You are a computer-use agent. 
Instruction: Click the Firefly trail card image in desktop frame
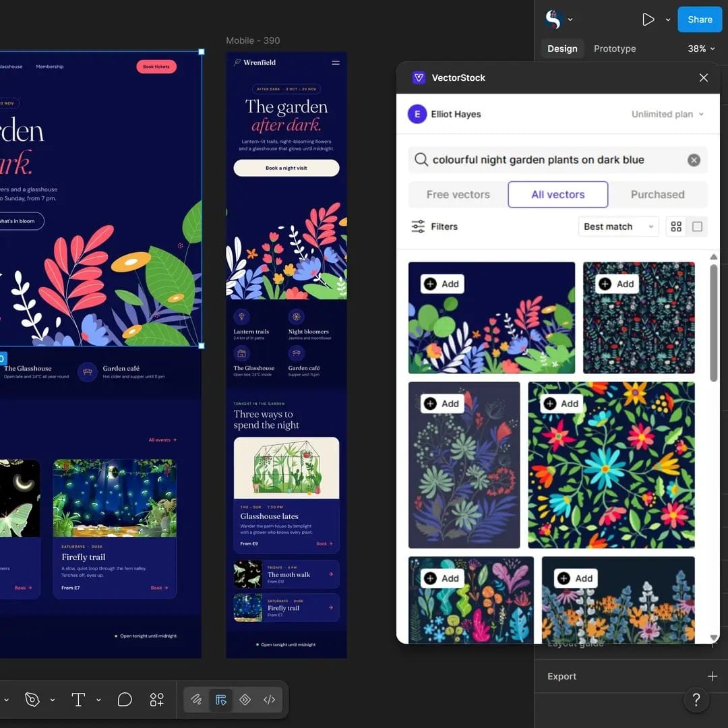115,498
